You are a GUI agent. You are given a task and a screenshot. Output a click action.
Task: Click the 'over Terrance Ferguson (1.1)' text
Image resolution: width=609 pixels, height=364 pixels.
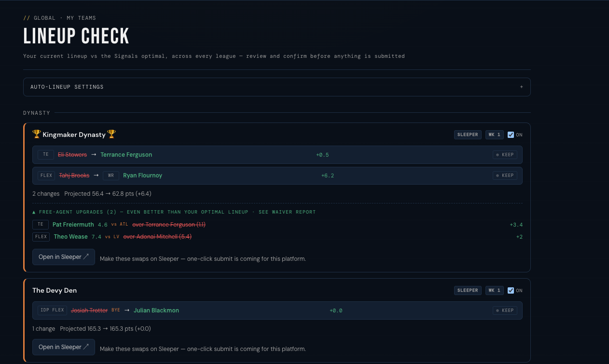pyautogui.click(x=169, y=225)
